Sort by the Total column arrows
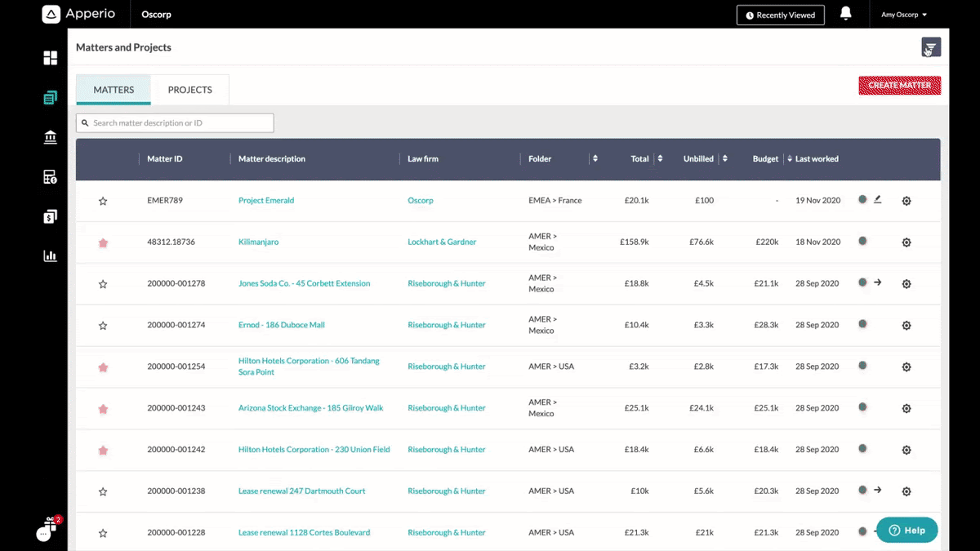Viewport: 980px width, 551px height. click(x=660, y=158)
